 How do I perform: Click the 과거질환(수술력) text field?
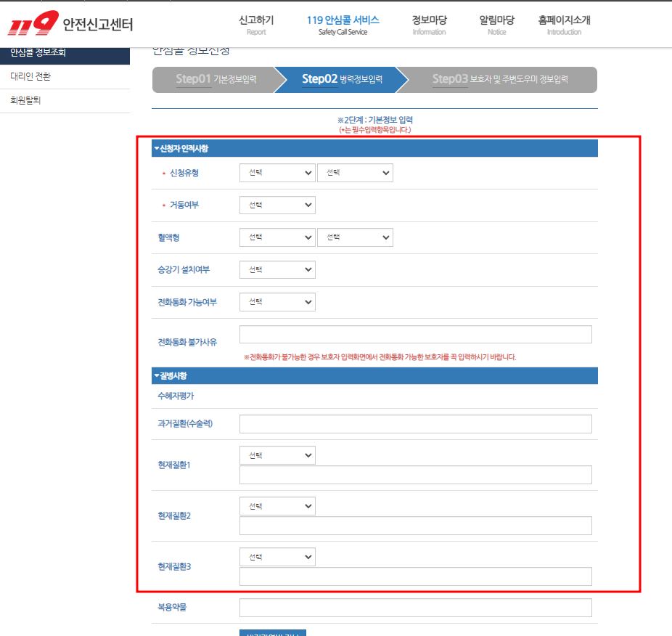[x=416, y=424]
